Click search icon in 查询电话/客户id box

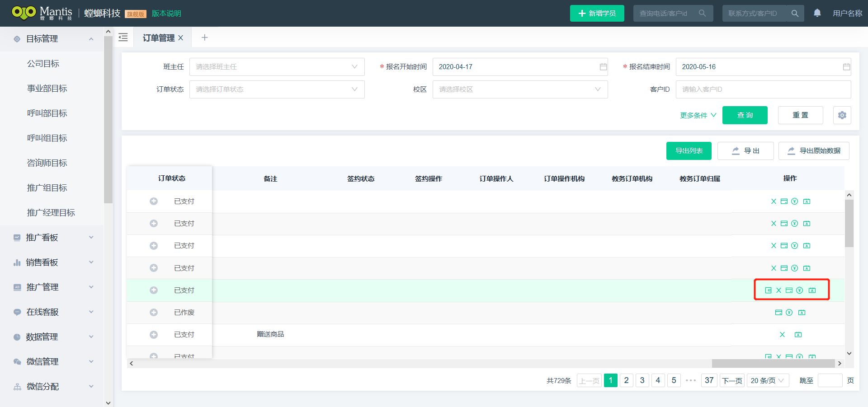702,13
